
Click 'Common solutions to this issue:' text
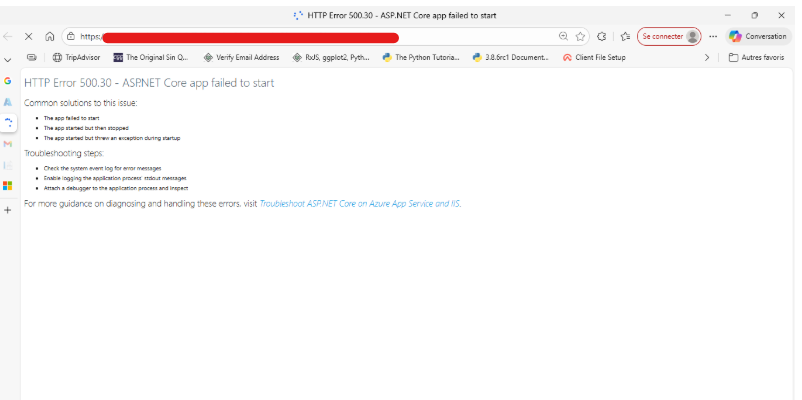(x=81, y=103)
